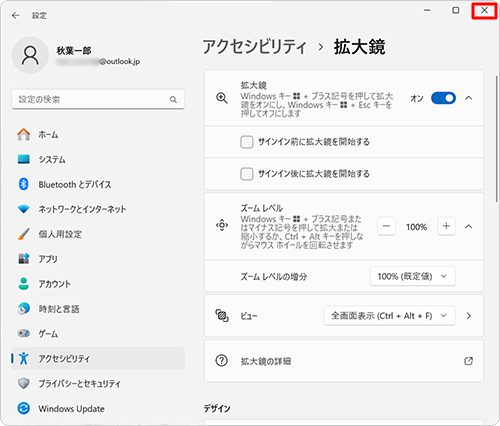
Task: Focus the 設定の検索 search field
Action: (x=98, y=99)
